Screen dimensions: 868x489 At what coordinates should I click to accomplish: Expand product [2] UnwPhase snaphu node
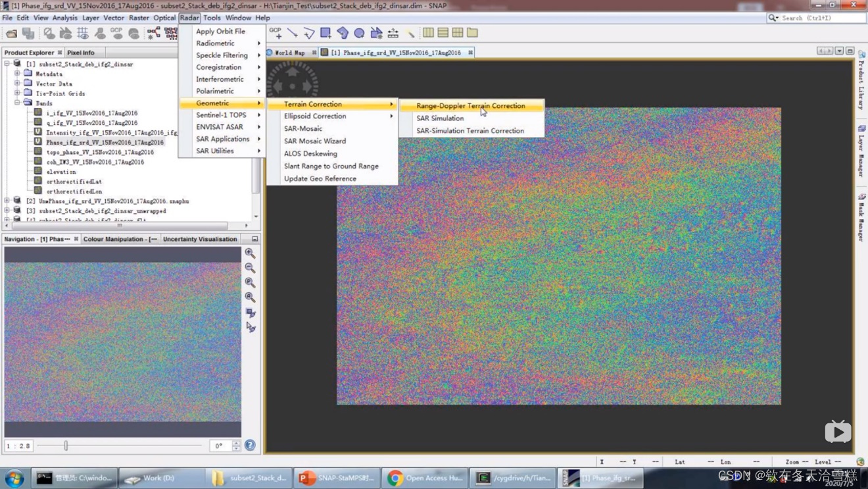point(7,201)
